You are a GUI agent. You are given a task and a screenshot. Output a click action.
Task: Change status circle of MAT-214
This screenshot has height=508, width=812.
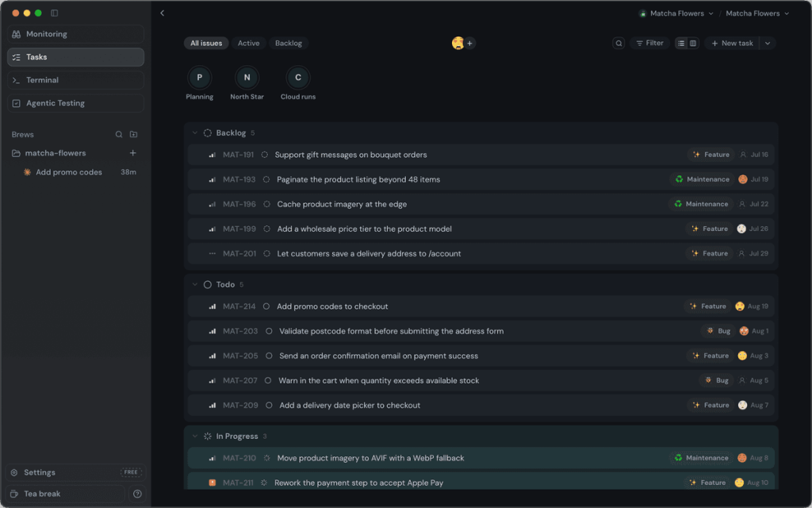pyautogui.click(x=266, y=306)
